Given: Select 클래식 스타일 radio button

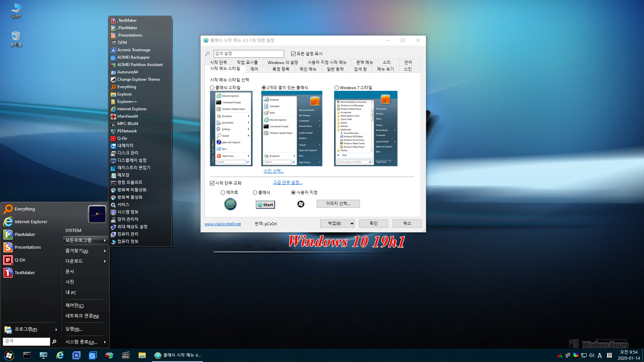Looking at the screenshot, I should pyautogui.click(x=212, y=87).
